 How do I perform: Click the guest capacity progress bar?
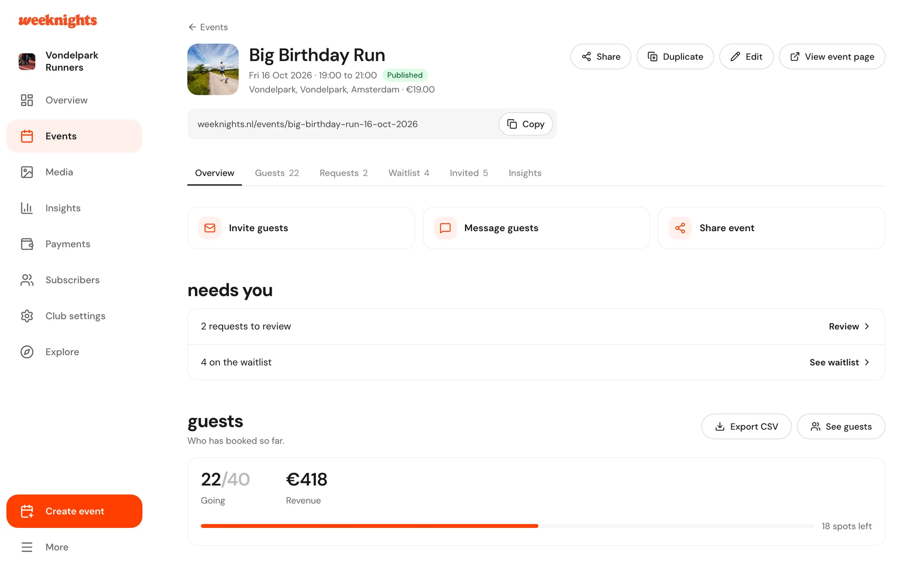pos(507,526)
